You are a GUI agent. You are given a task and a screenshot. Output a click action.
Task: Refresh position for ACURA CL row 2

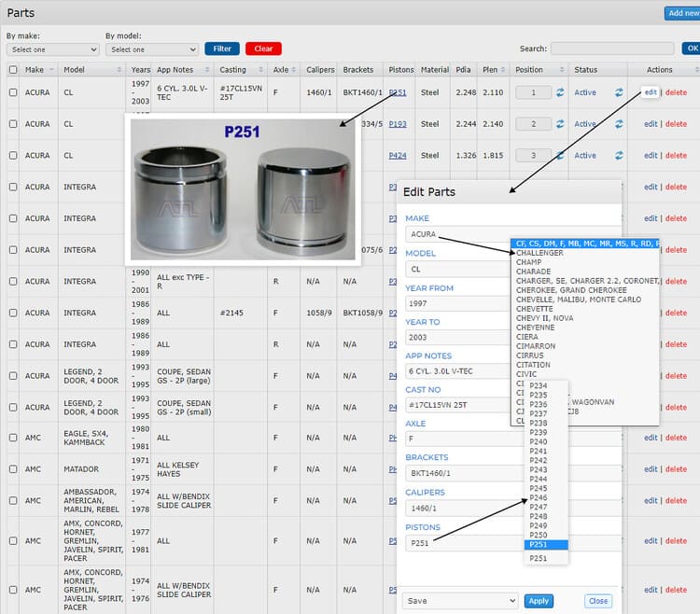pyautogui.click(x=560, y=124)
